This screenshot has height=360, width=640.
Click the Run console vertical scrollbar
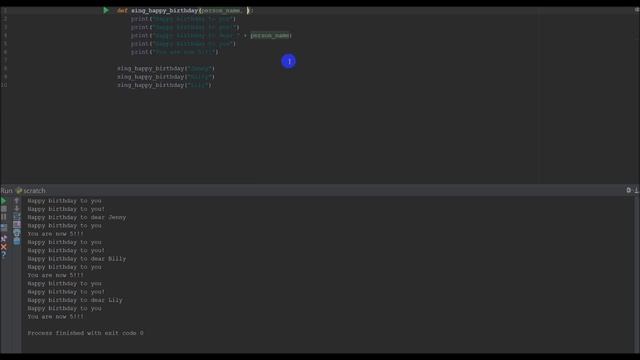(637, 275)
